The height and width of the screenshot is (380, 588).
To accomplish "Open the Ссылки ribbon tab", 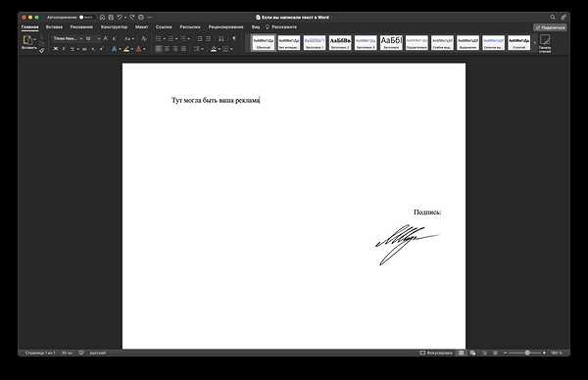I will 164,27.
